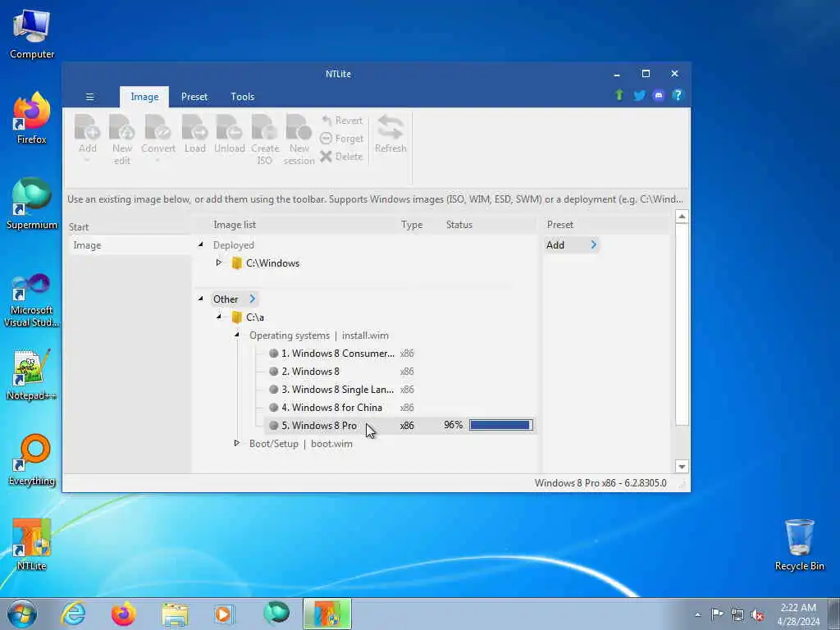Click the Add preset chevron arrow

click(593, 244)
